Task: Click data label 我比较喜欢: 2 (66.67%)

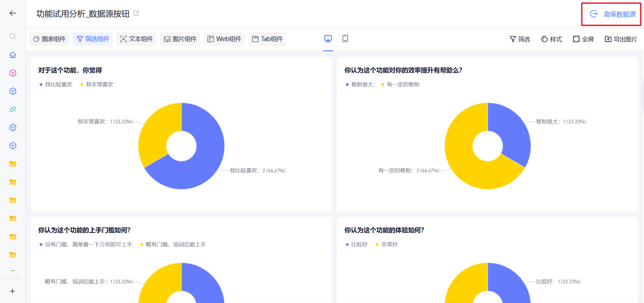Action: pos(258,171)
